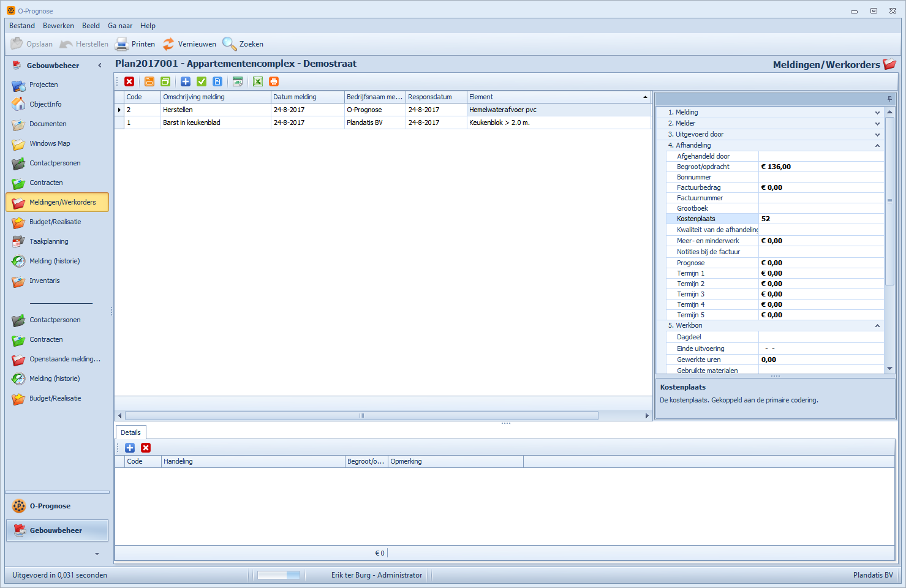This screenshot has width=906, height=588.
Task: Click the vertical scrollbar of the properties panel
Action: (889, 201)
